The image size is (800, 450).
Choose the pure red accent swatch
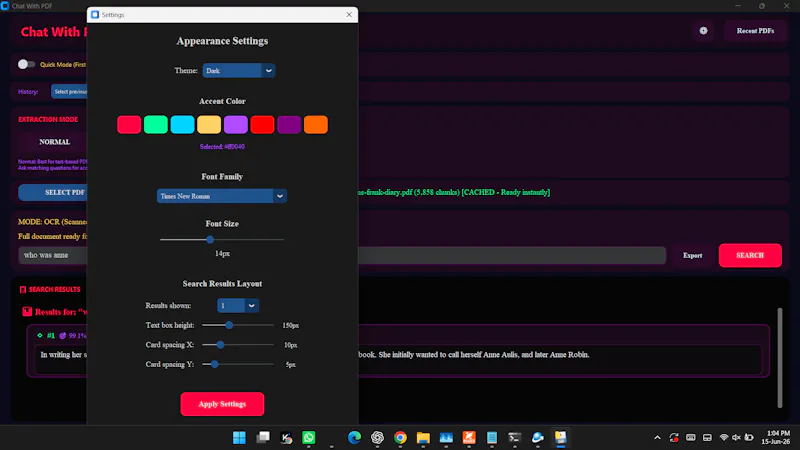pyautogui.click(x=262, y=124)
